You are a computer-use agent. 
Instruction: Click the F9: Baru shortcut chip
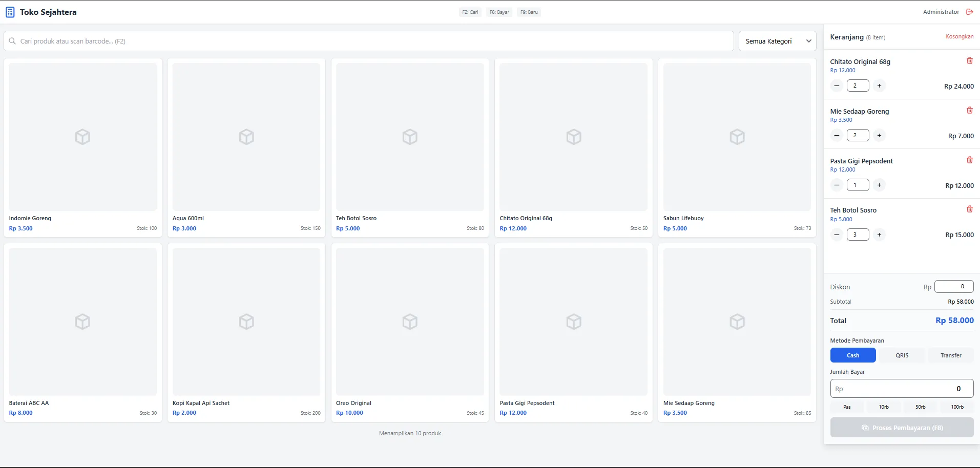(529, 12)
